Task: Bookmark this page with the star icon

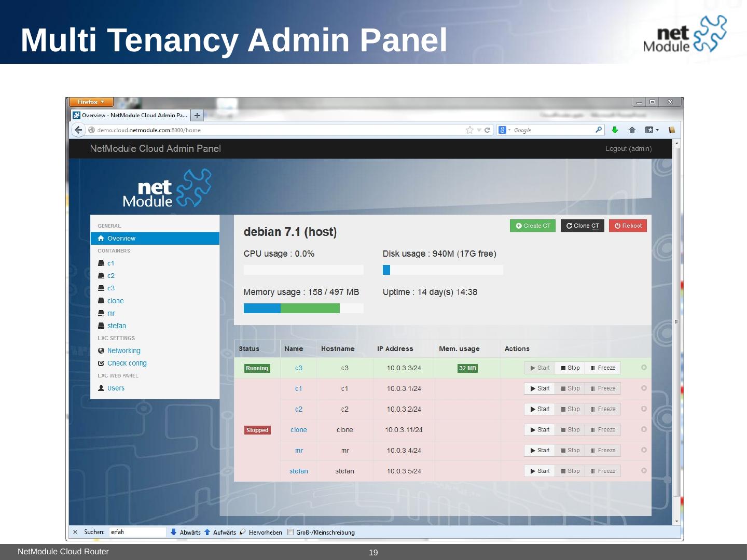Action: tap(470, 130)
